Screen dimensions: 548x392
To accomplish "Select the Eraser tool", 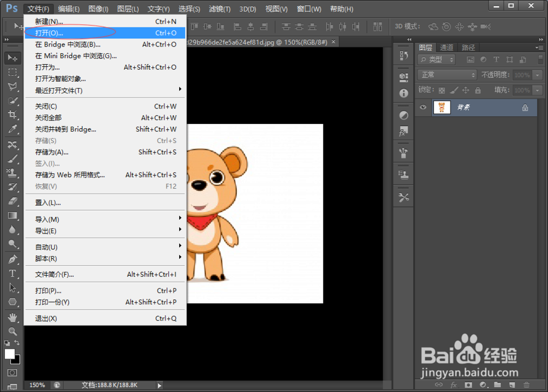I will [13, 201].
